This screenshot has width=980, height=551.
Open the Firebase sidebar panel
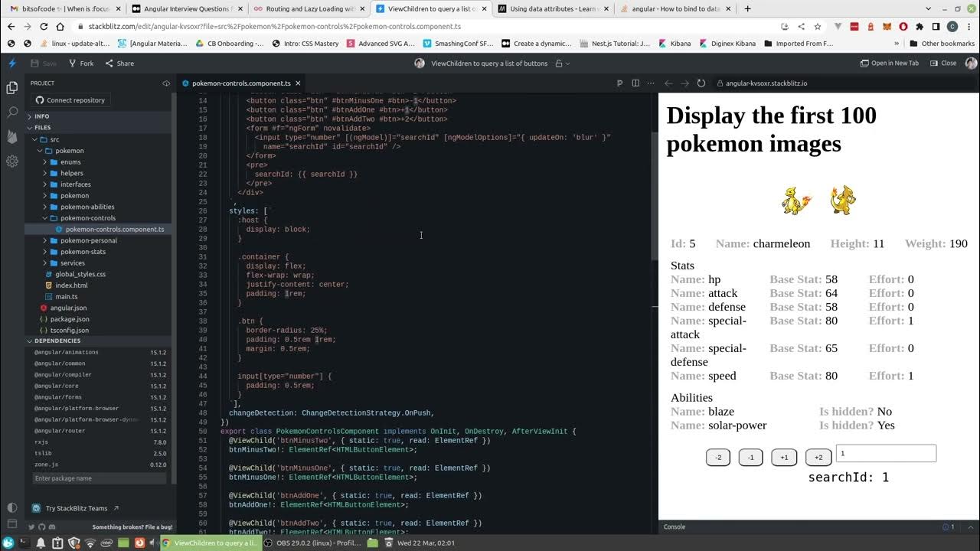click(11, 136)
